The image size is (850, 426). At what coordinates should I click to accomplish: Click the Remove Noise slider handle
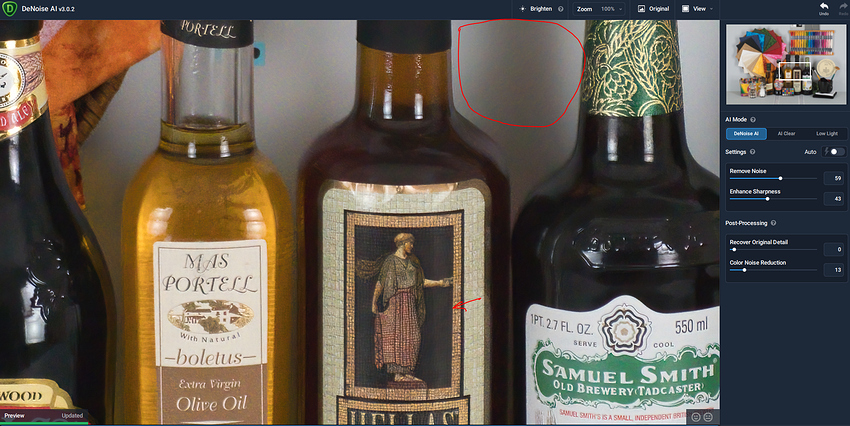(x=781, y=178)
